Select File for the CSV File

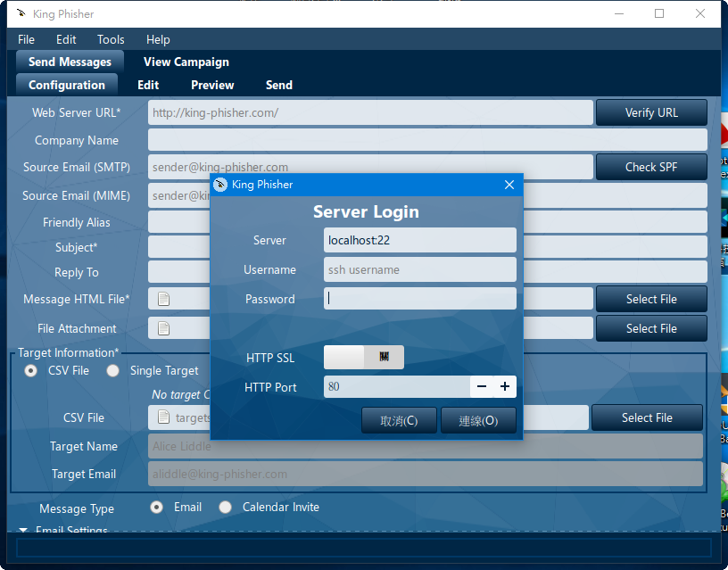click(x=647, y=417)
